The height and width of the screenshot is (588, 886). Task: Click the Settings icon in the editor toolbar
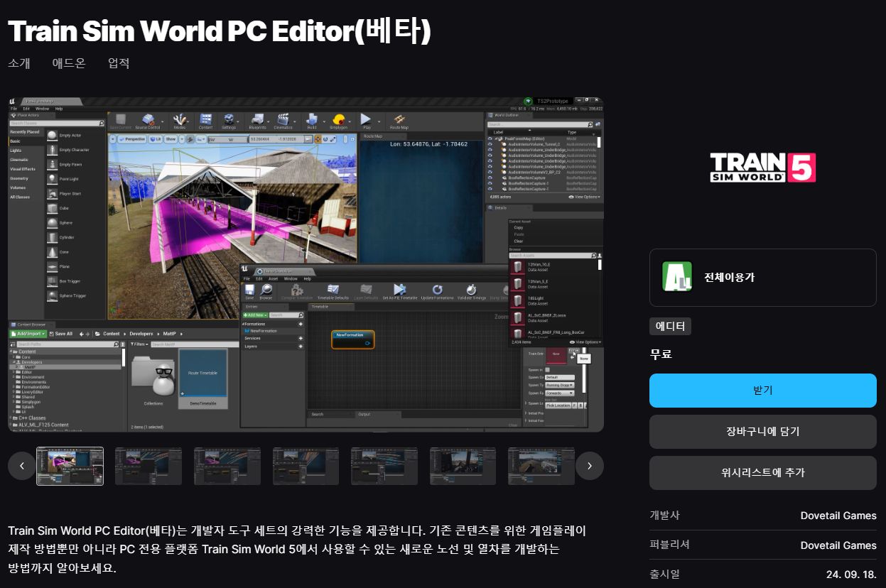229,121
